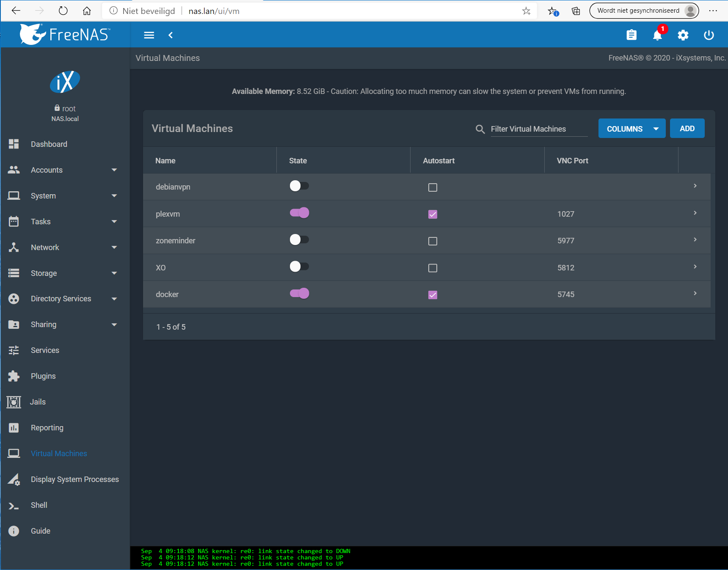Open alerts bell notification icon
The image size is (728, 570).
click(x=657, y=35)
